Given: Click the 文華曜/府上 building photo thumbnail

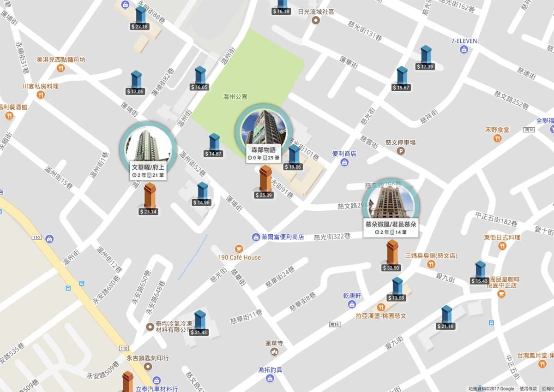Looking at the screenshot, I should [x=149, y=144].
